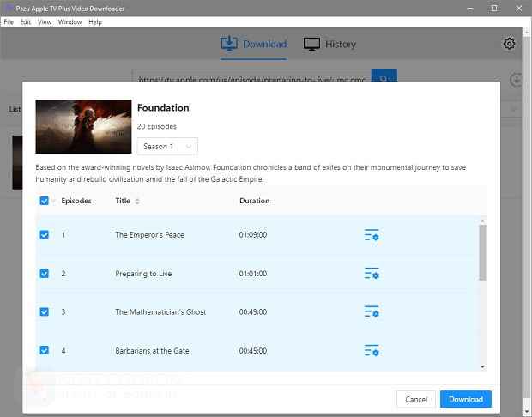Click the Cancel button
Screen dimensions: 532x417
(x=416, y=399)
